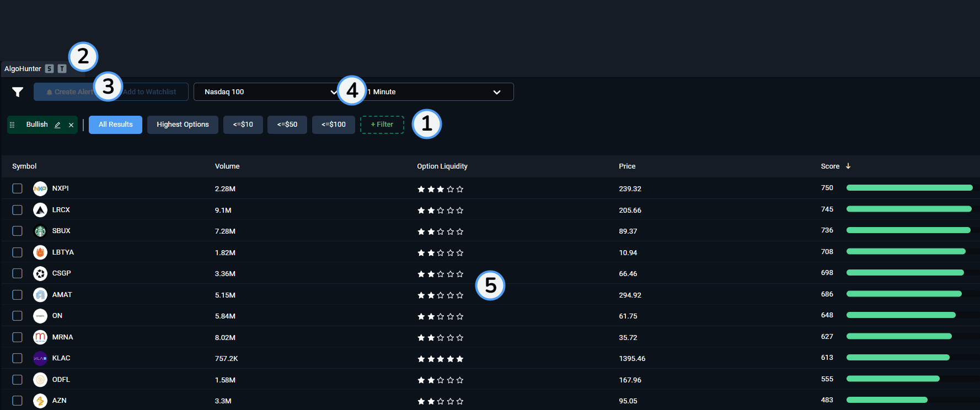Click the LBTYA ticker symbol text
This screenshot has height=410, width=980.
tap(63, 252)
